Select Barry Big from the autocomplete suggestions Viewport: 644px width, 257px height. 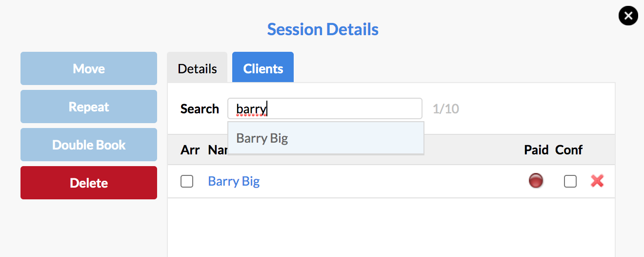(x=325, y=138)
